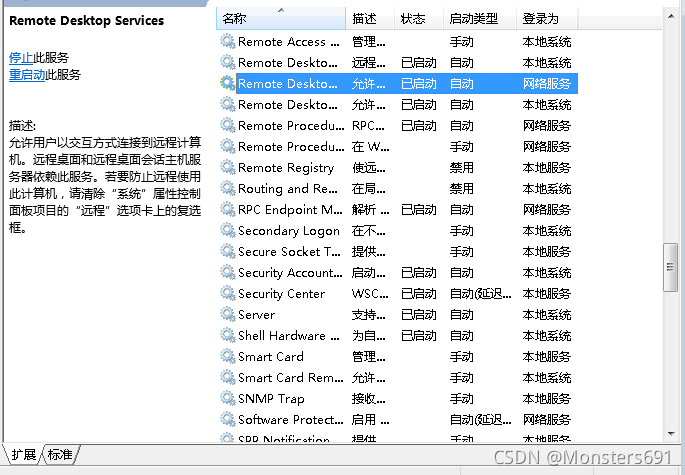Click 已启动 status in the Server row
This screenshot has height=475, width=685.
pyautogui.click(x=419, y=315)
